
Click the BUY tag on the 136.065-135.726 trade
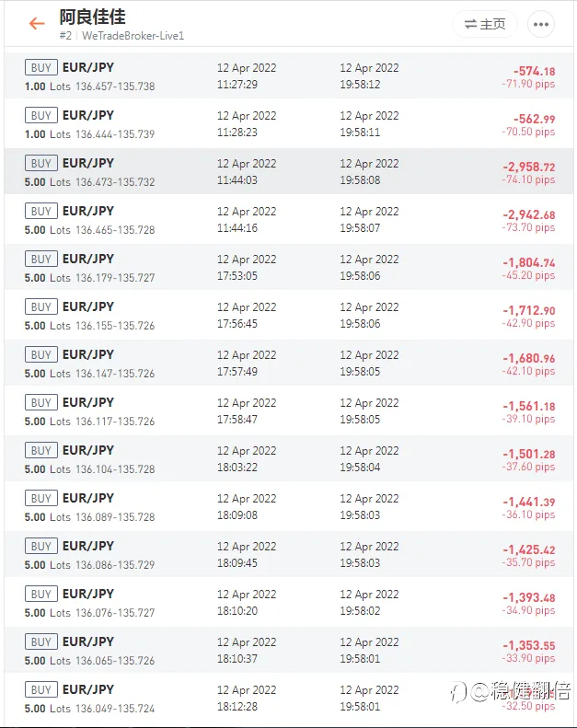click(41, 641)
